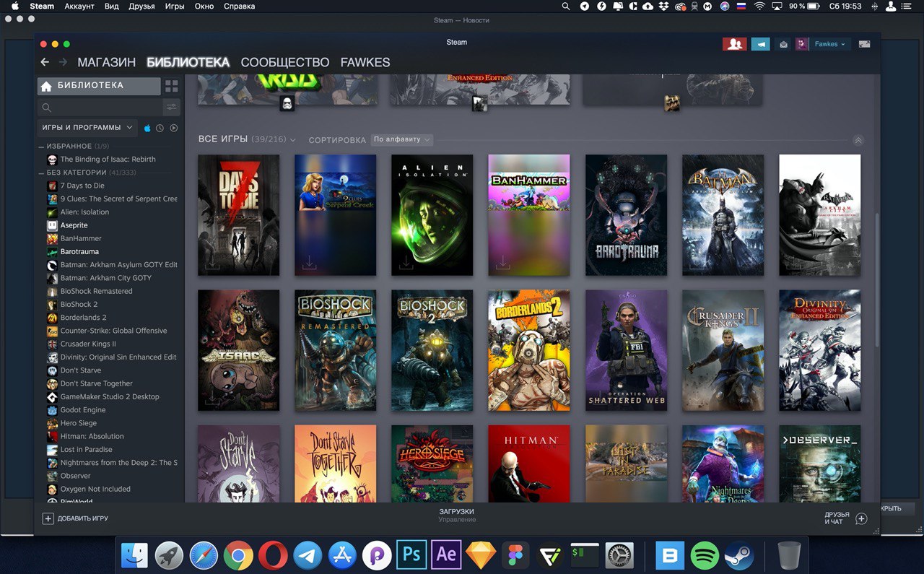Open the Borderlands 2 cover
Image resolution: width=924 pixels, height=574 pixels.
[x=529, y=351]
